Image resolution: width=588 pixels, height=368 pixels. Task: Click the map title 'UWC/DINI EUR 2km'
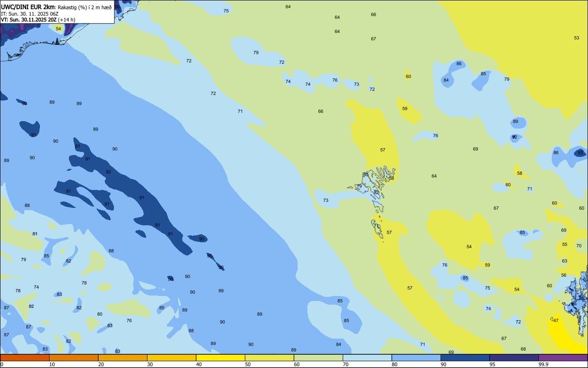coord(28,7)
